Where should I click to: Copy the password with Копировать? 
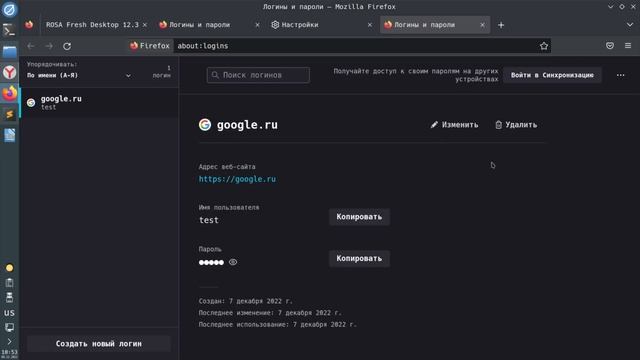(x=359, y=258)
